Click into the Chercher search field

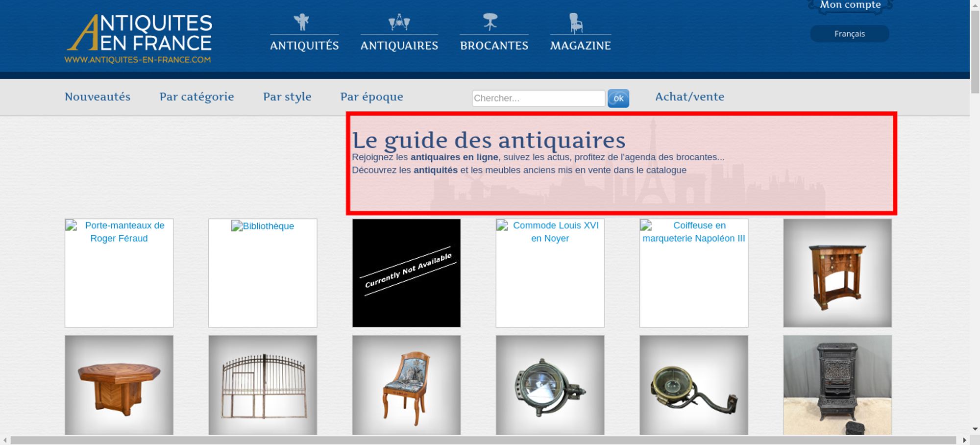pyautogui.click(x=538, y=98)
